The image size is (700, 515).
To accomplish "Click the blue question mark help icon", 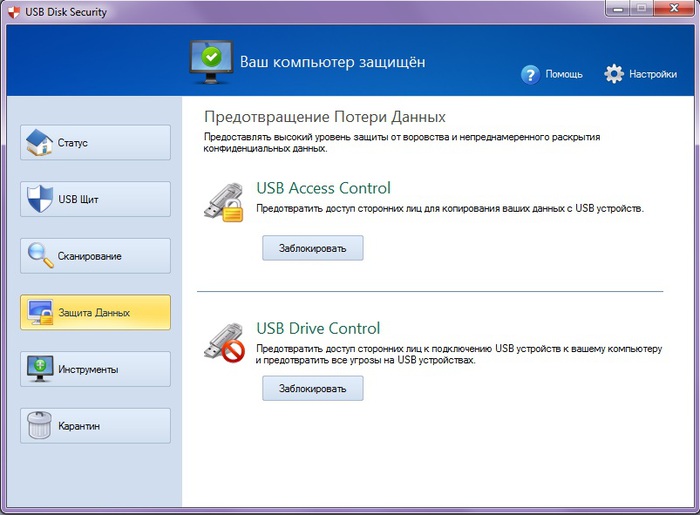I will (x=530, y=75).
